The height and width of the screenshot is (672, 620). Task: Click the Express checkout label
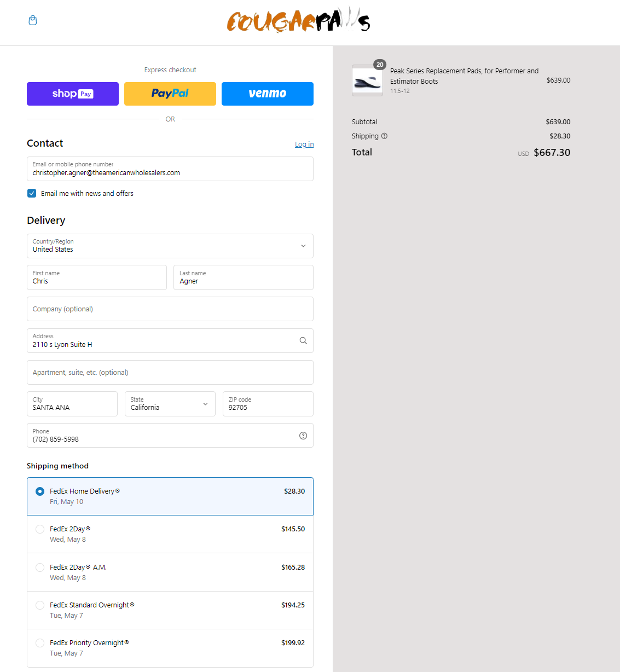170,70
